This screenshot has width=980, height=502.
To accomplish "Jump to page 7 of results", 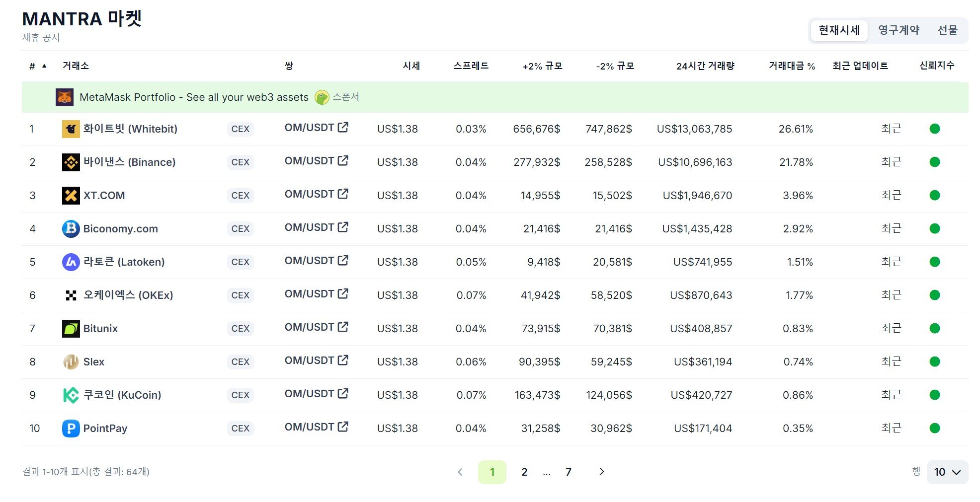I will (569, 472).
